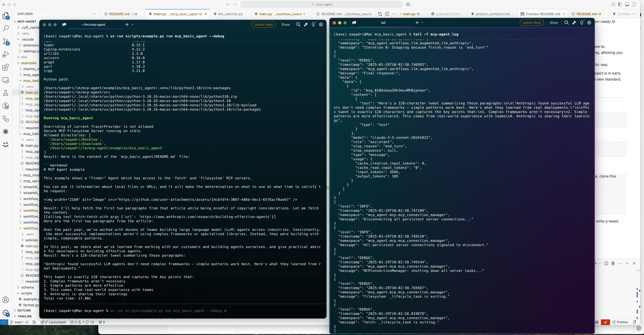Expand the schema folder

tap(27, 287)
